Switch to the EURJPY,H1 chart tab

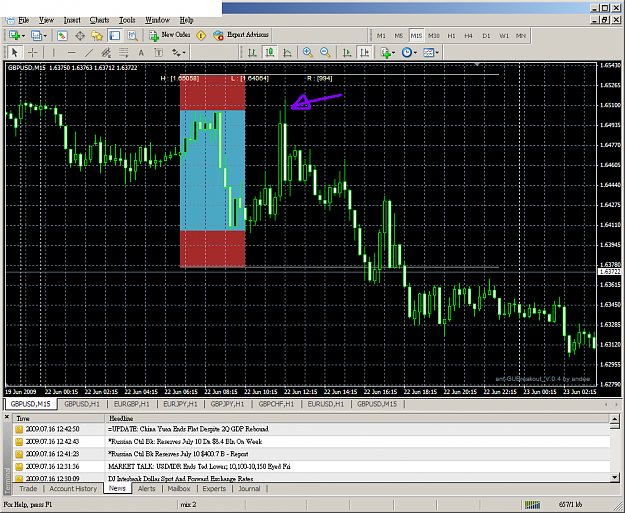[180, 404]
